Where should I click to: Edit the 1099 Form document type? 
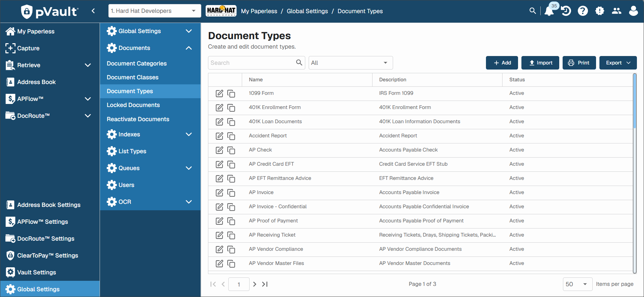(220, 93)
